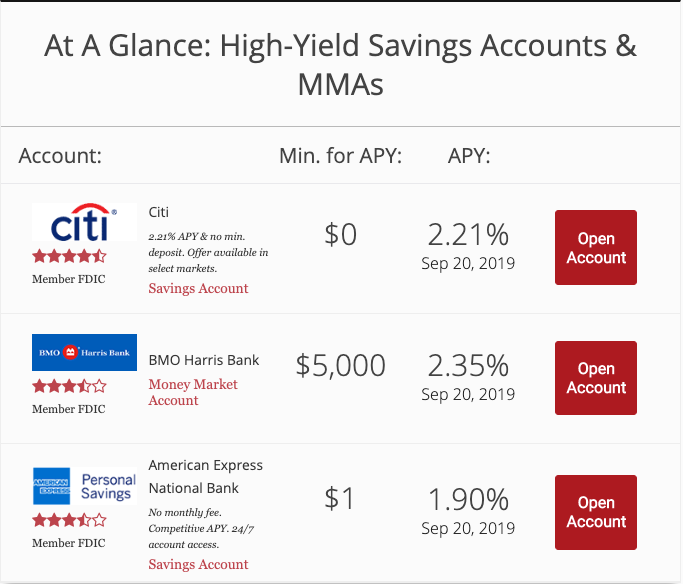Follow Citi's Savings Account link
683x584 pixels.
(x=198, y=288)
